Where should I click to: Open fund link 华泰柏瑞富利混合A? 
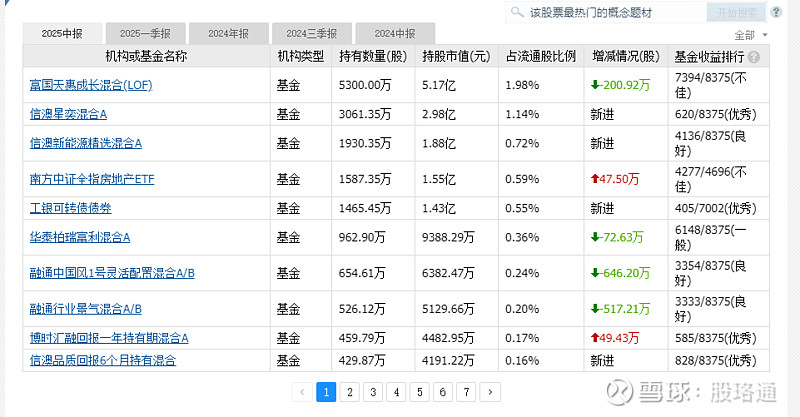point(80,237)
